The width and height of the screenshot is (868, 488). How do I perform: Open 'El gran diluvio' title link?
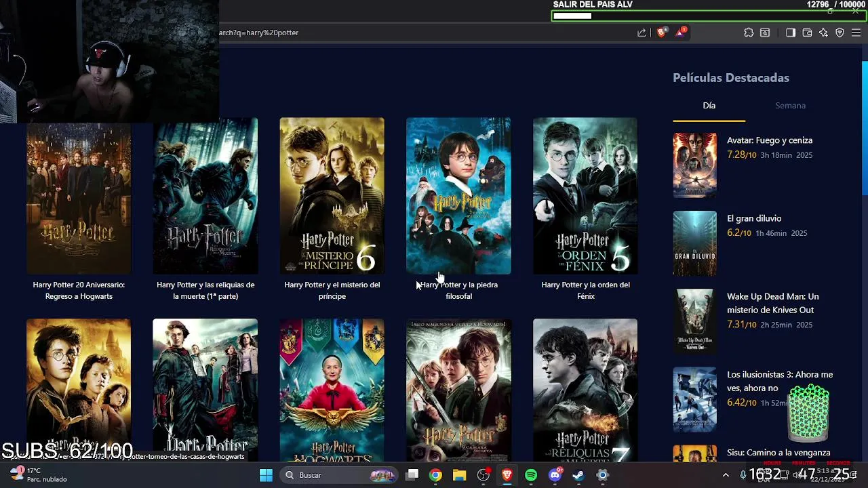(x=754, y=218)
